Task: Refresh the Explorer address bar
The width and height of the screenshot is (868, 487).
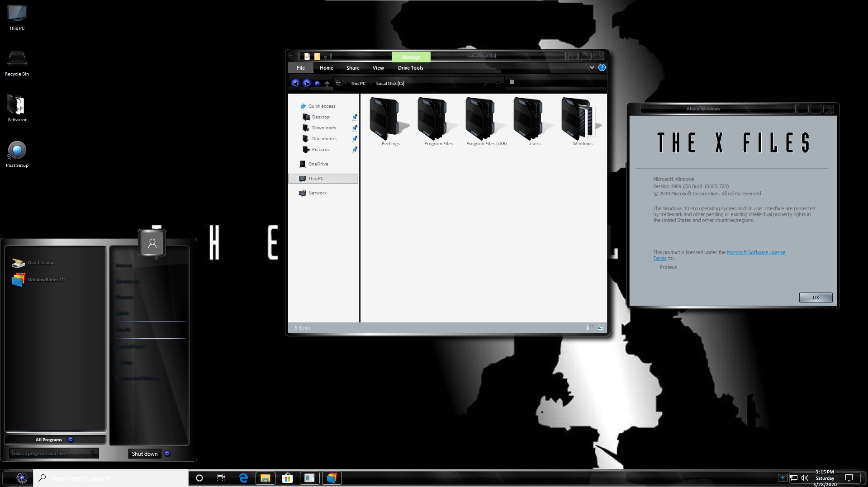Action: [x=498, y=84]
